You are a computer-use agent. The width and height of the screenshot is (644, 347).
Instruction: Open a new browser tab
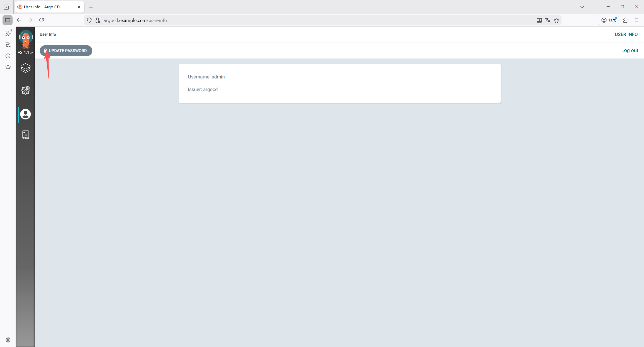pyautogui.click(x=91, y=7)
